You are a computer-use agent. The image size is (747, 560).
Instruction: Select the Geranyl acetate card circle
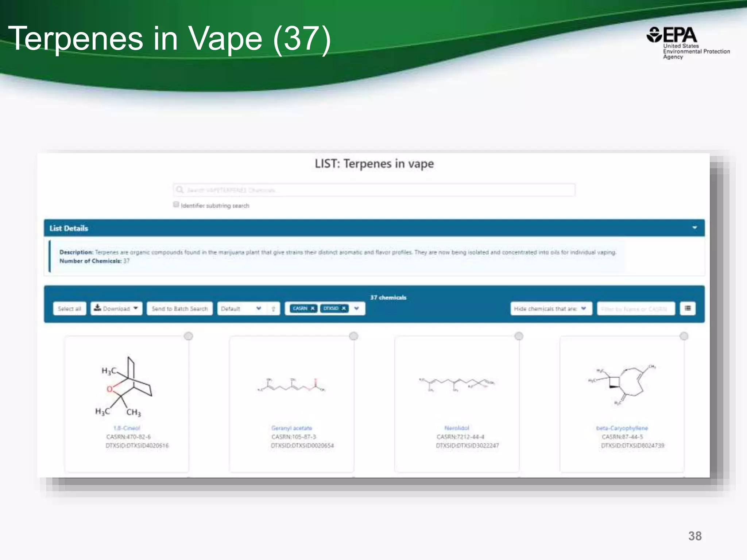pos(353,336)
